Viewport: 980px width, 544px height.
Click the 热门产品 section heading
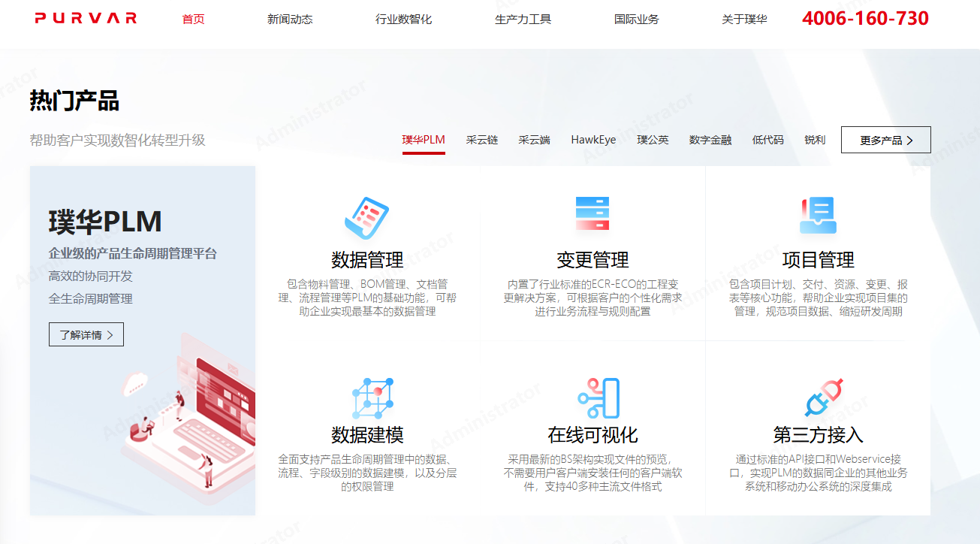point(74,101)
